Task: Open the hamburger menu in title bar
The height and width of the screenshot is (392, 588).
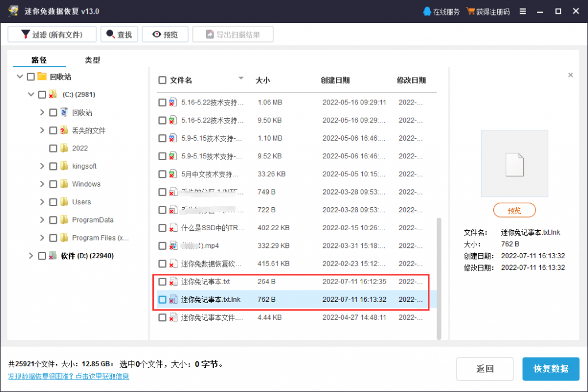Action: [x=523, y=11]
